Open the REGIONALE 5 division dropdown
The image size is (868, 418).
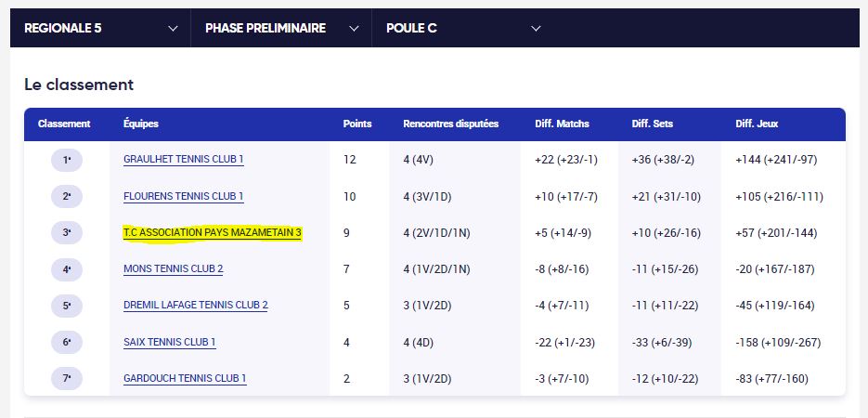101,28
